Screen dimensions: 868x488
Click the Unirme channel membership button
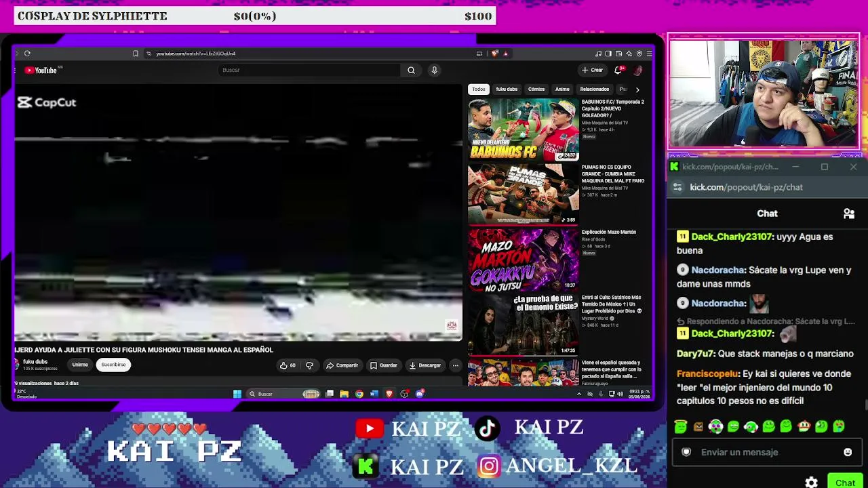pyautogui.click(x=80, y=365)
